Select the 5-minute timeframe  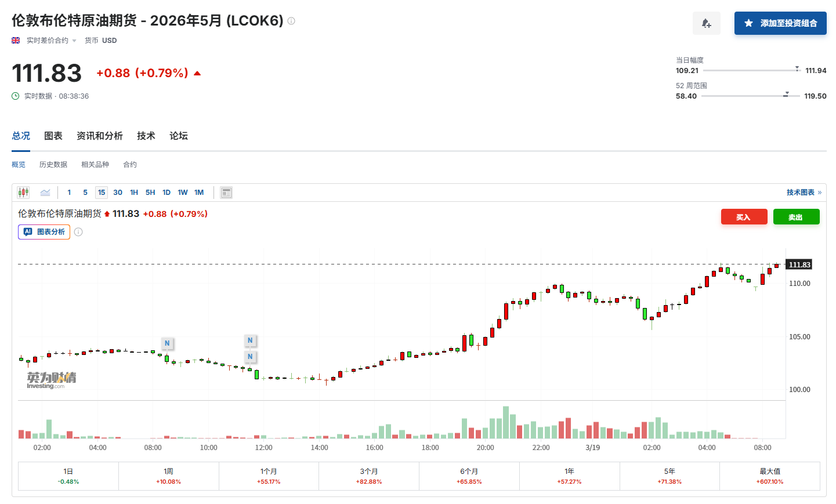click(x=85, y=192)
